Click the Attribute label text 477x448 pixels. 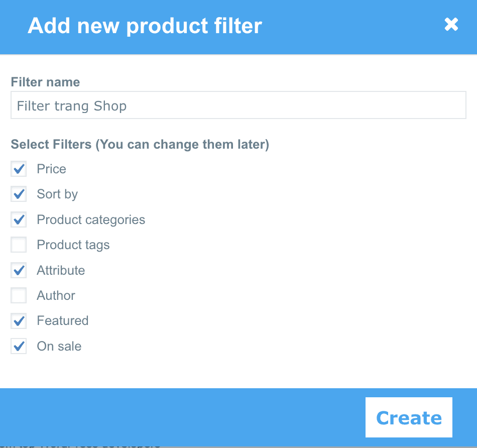click(x=61, y=270)
